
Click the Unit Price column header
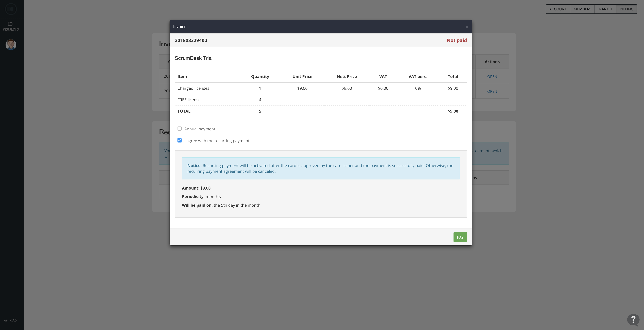click(x=302, y=77)
